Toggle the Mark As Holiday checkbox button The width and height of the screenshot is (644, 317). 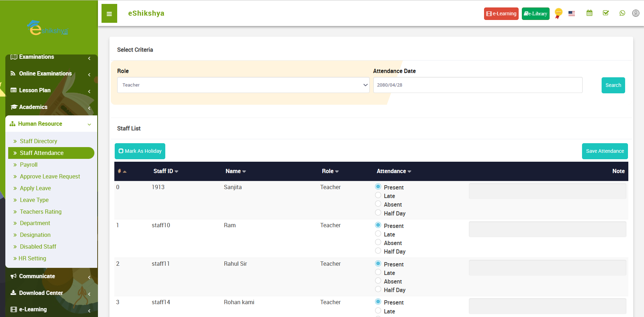coord(140,151)
